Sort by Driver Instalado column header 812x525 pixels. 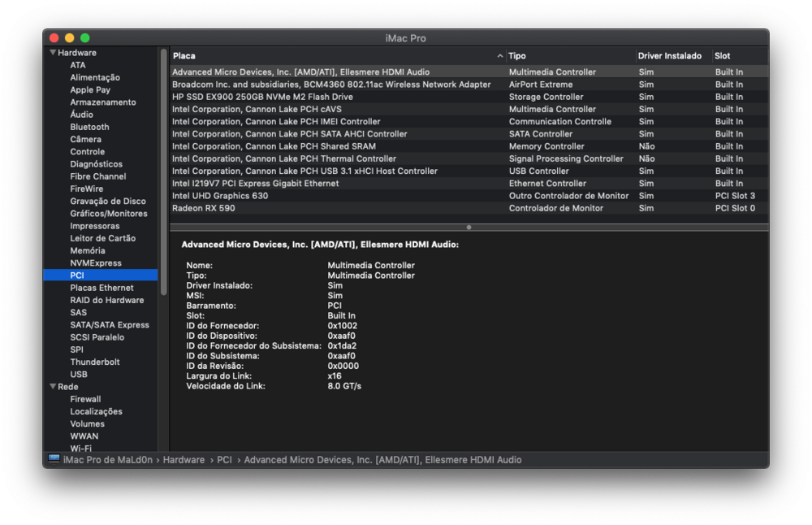pos(670,56)
